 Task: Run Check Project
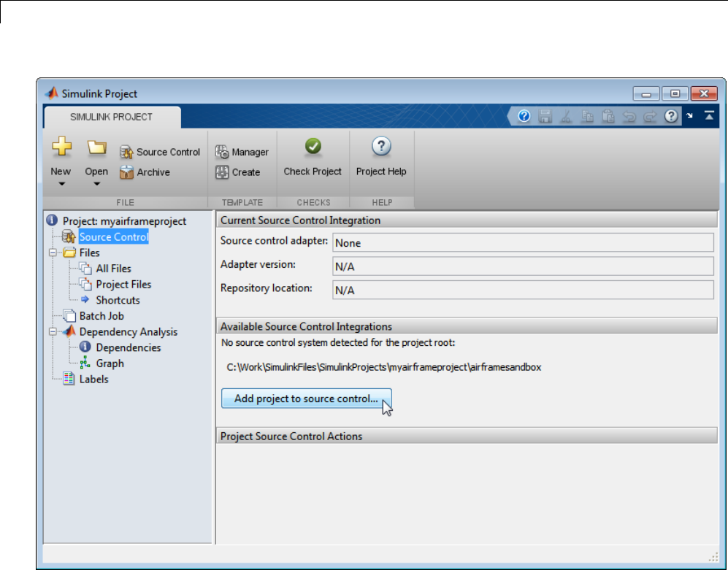point(313,158)
